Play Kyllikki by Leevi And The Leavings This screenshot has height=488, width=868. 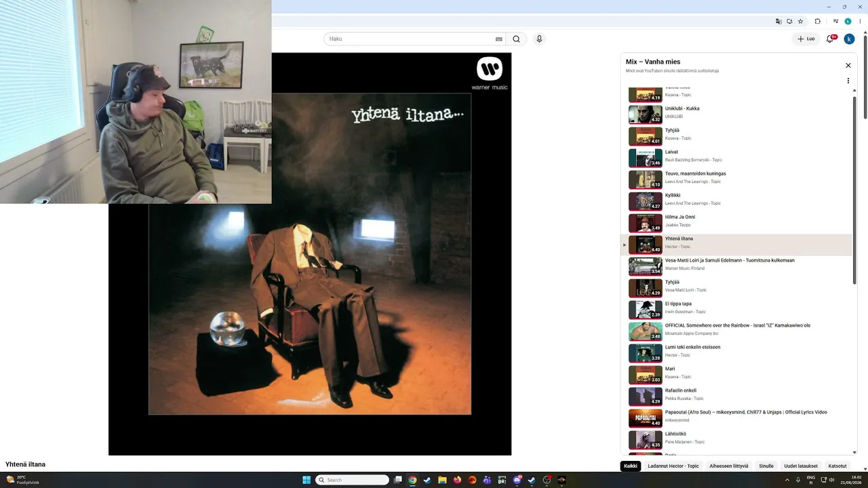coord(736,201)
